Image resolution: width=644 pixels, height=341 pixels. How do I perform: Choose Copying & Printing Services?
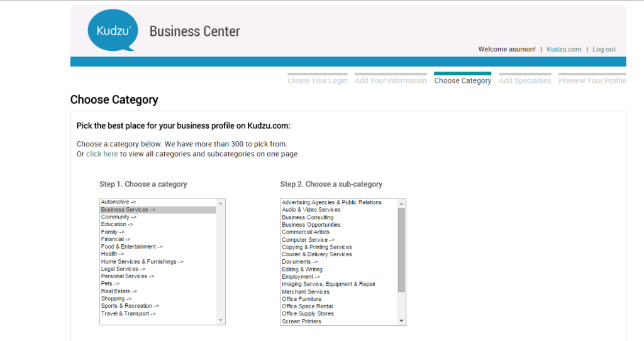339,247
